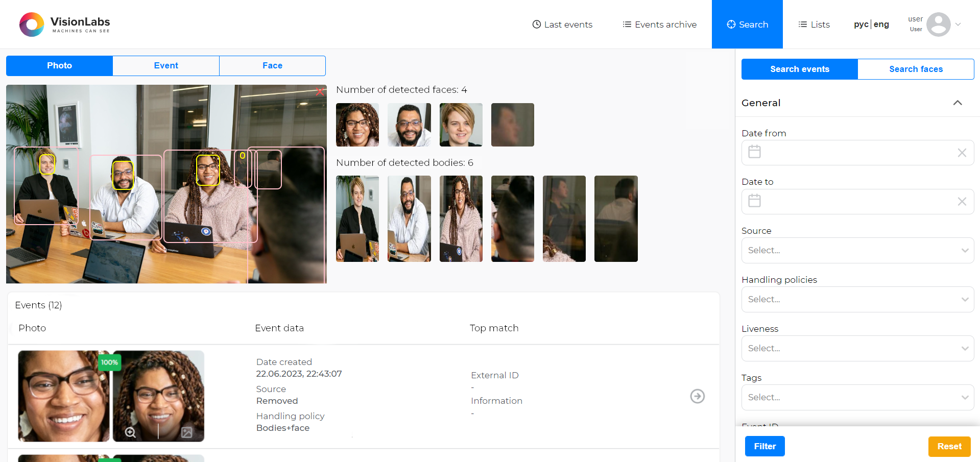This screenshot has width=980, height=462.
Task: Clear the Date to field with X icon
Action: [962, 202]
